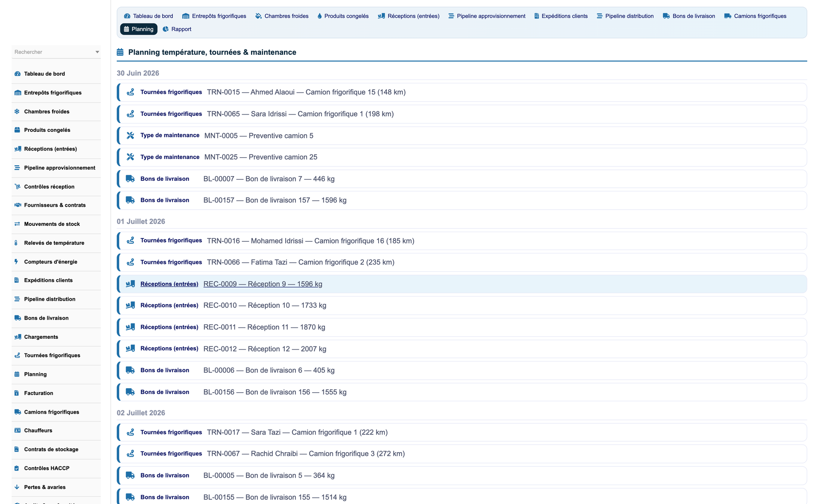Click the 01 Juillet 2026 date header
Screen dimensions: 814x504
141,221
